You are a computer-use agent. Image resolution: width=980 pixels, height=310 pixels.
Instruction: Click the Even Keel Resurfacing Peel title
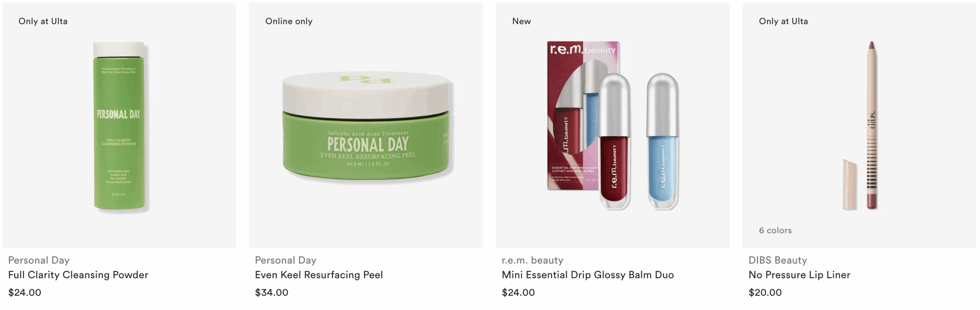tap(319, 275)
